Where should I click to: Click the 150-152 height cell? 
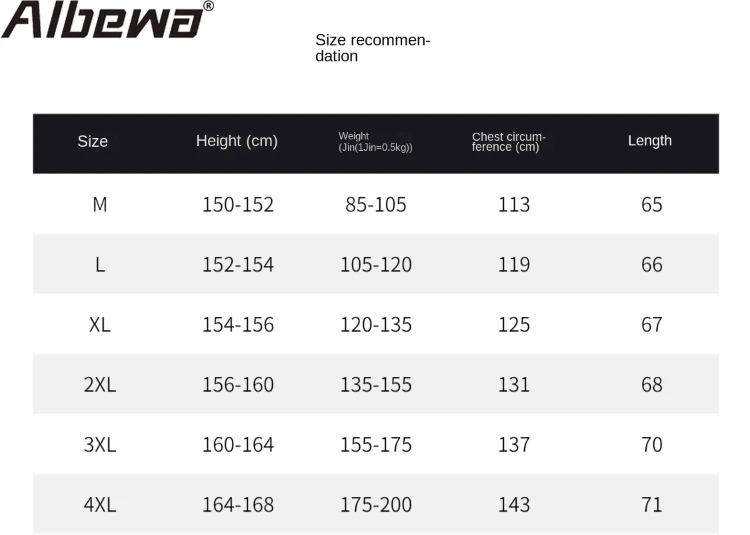238,205
